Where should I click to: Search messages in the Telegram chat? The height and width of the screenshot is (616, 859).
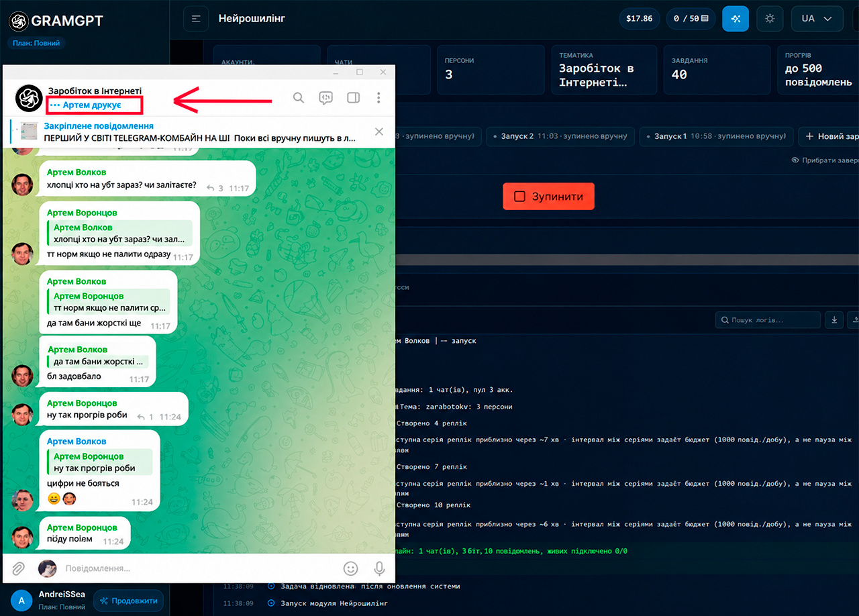299,98
